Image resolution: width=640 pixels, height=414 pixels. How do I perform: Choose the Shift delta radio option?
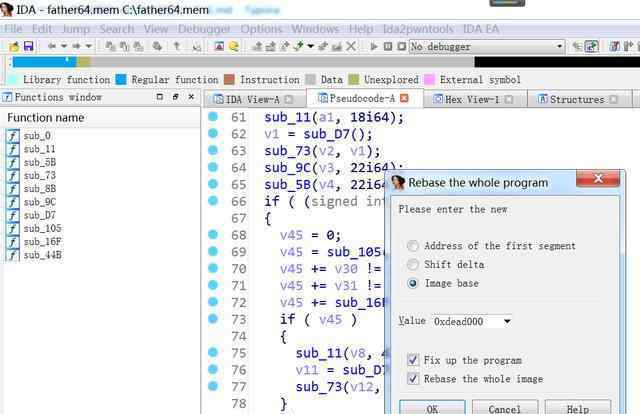point(413,265)
